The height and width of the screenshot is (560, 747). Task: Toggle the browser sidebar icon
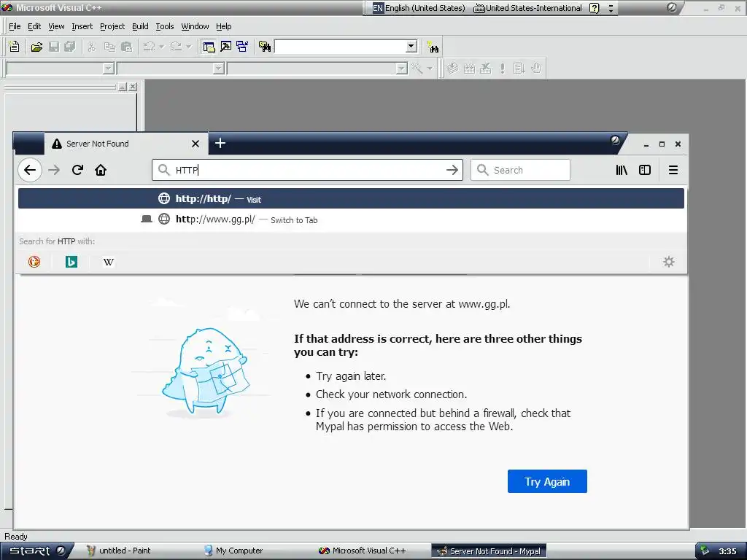pos(645,170)
